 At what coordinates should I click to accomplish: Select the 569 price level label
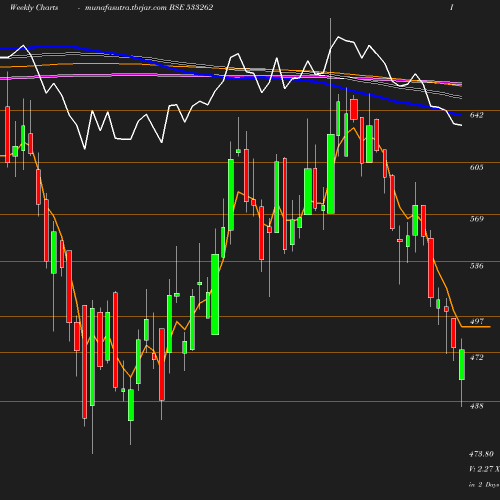click(476, 219)
